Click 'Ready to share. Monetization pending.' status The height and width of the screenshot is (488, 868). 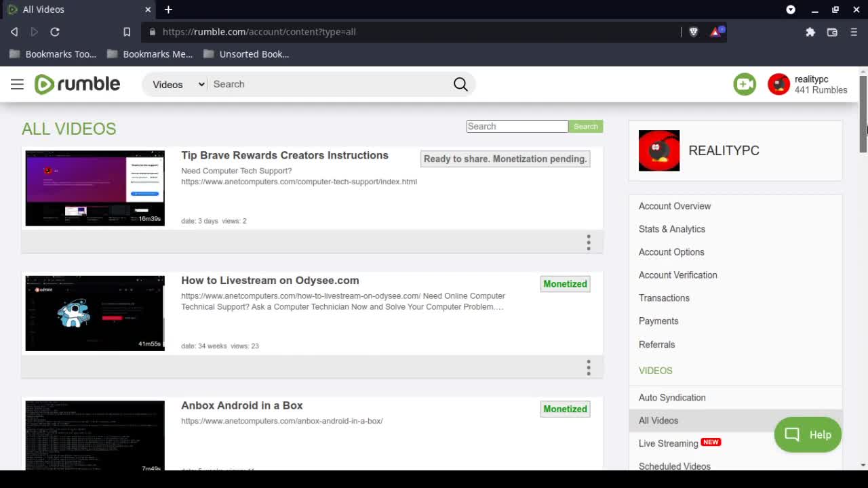[x=505, y=159]
